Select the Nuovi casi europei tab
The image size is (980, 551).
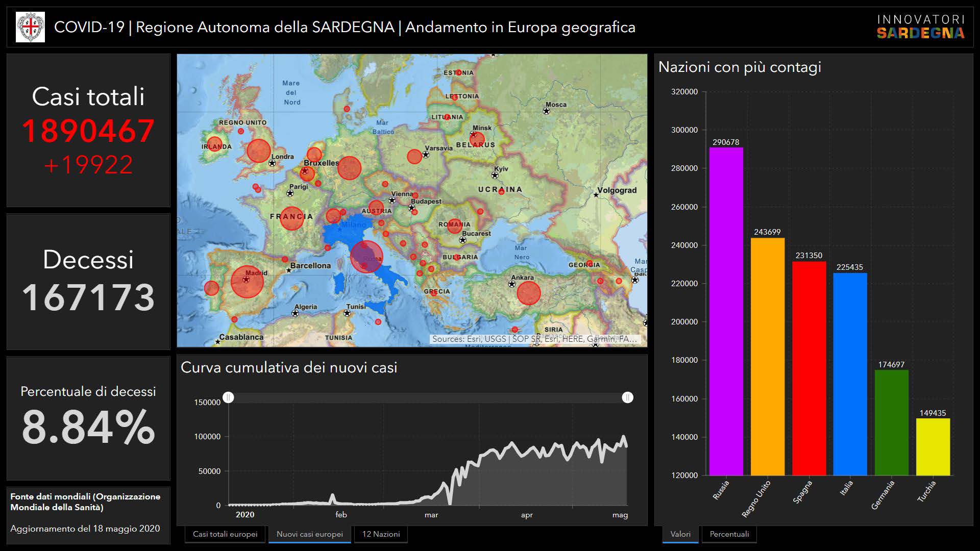point(309,534)
